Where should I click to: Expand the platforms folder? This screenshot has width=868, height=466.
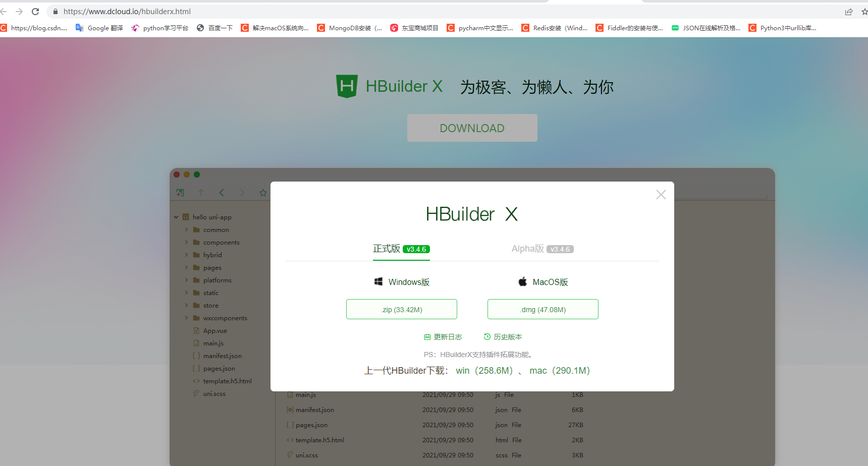click(186, 280)
